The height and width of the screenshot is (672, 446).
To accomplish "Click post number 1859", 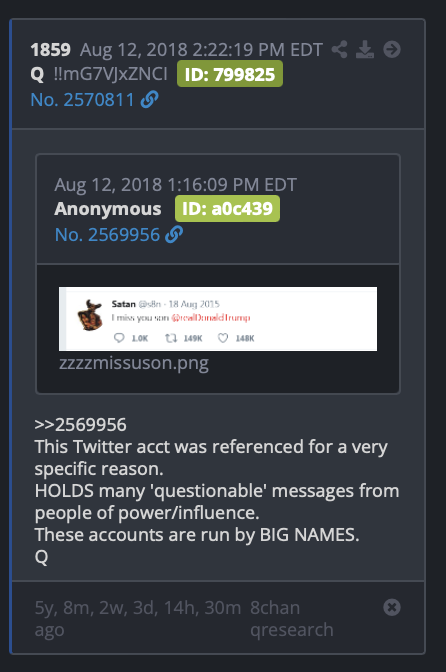I will [51, 50].
